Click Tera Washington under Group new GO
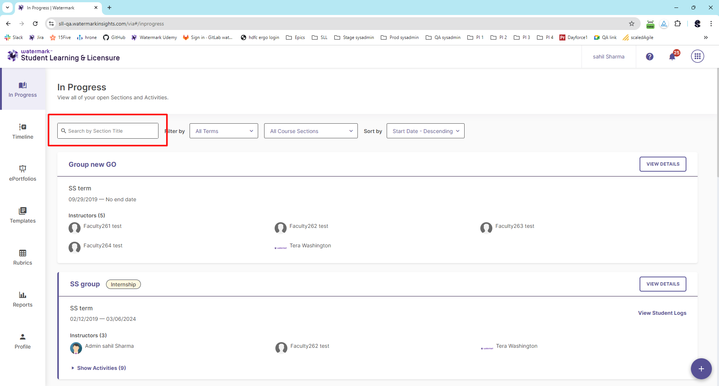Screen dimensions: 719x386 pyautogui.click(x=303, y=246)
